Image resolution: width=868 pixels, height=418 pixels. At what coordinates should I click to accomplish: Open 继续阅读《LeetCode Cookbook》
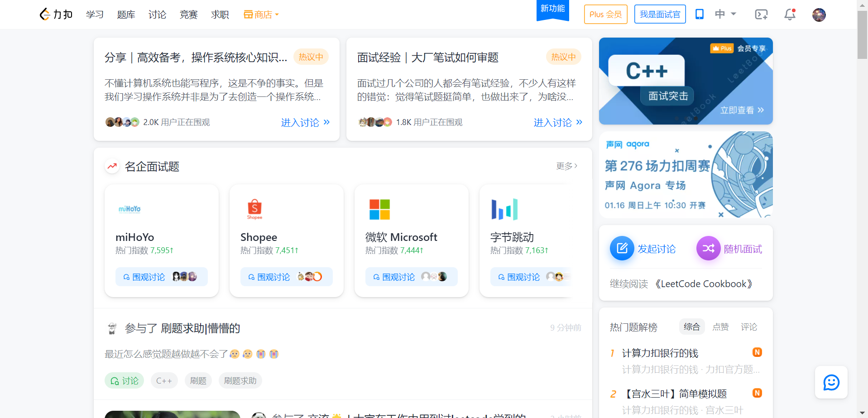(682, 284)
